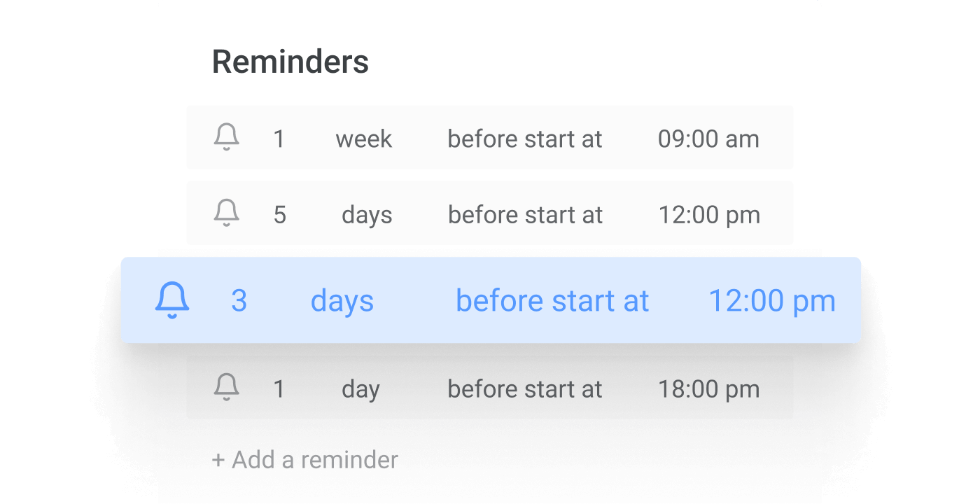This screenshot has height=504, width=980.
Task: Select the bell icon for the 5 days reminder
Action: [x=226, y=214]
